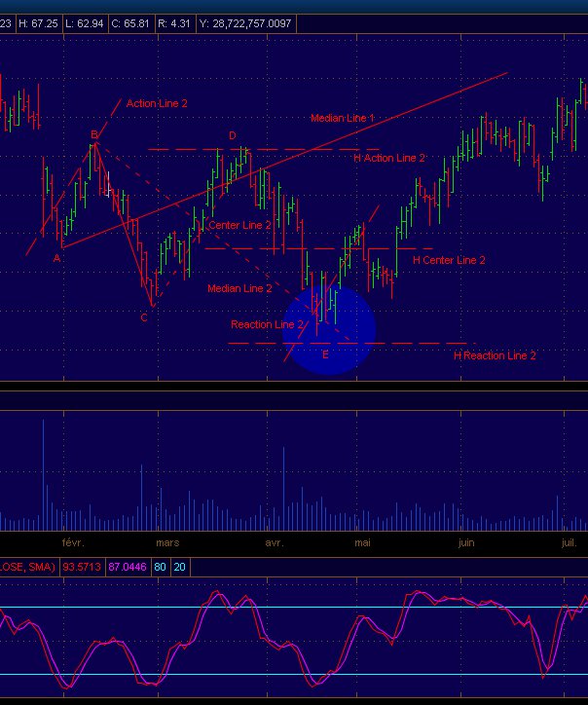Click pivot point label C

point(144,317)
